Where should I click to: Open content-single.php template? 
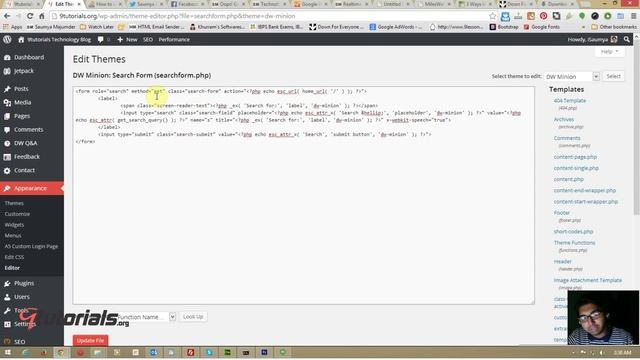[576, 168]
